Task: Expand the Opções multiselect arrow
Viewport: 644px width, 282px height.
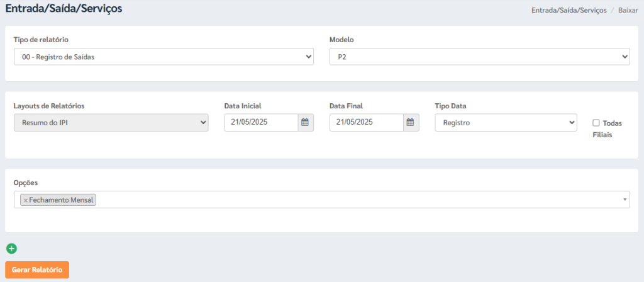Action: [x=625, y=200]
